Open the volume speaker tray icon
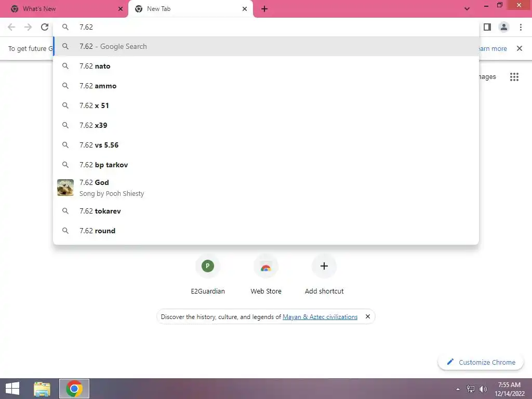Screen dimensions: 532x399 483,389
